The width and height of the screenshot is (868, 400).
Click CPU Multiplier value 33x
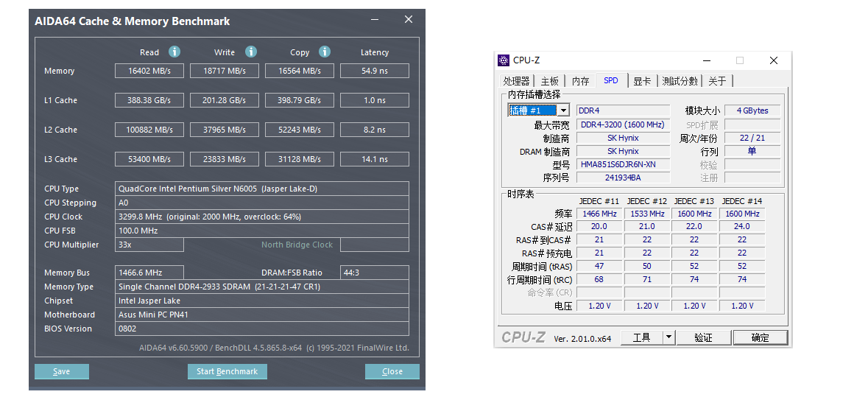click(149, 245)
